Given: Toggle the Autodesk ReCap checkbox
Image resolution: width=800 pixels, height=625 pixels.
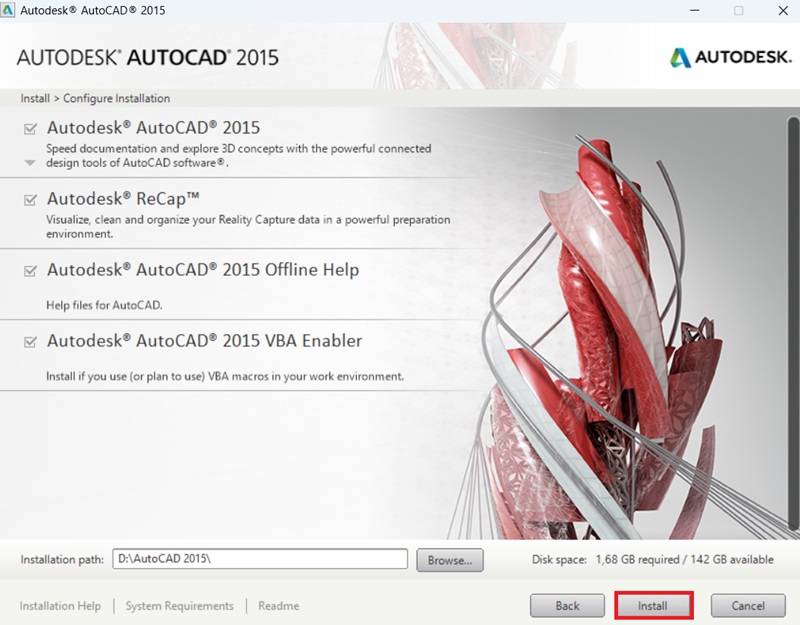Looking at the screenshot, I should click(x=30, y=200).
